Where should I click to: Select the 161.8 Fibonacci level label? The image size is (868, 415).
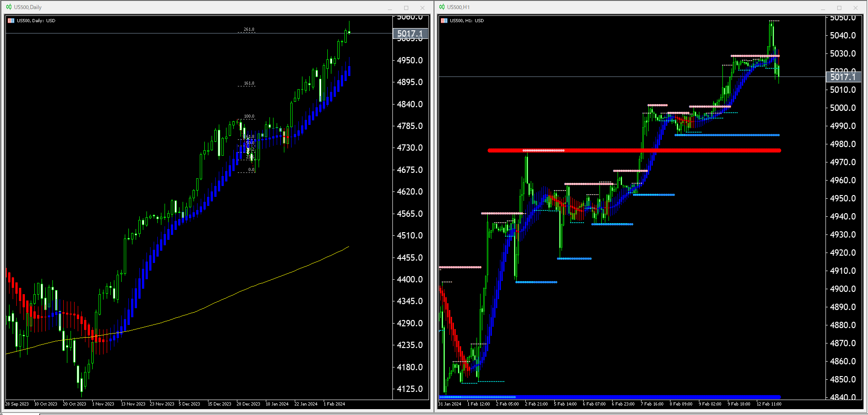[249, 83]
